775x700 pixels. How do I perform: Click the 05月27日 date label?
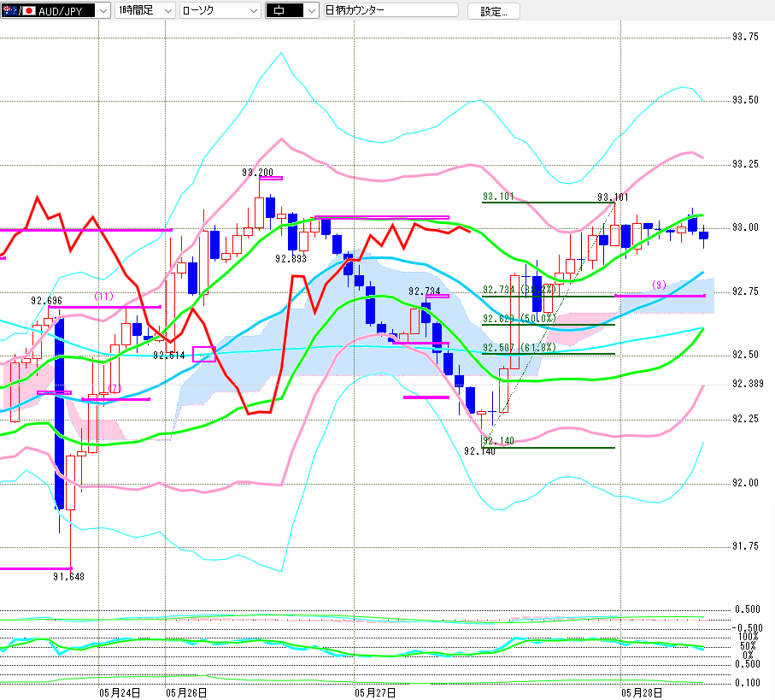point(375,693)
